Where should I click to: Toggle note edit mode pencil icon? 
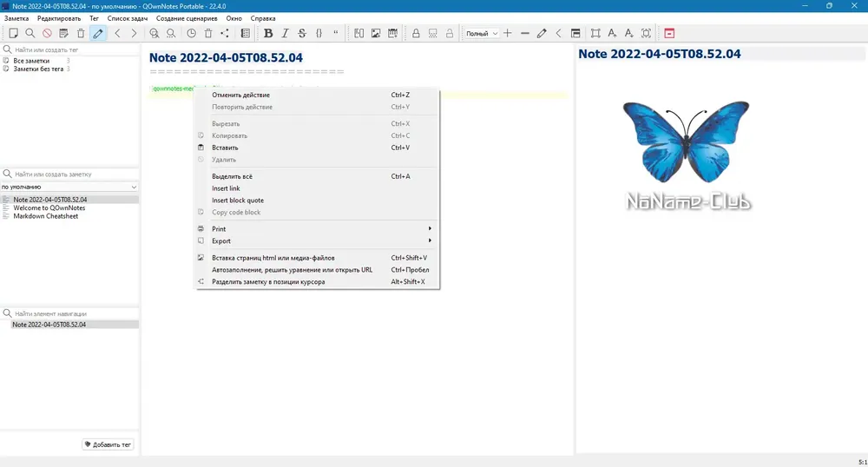pos(98,33)
